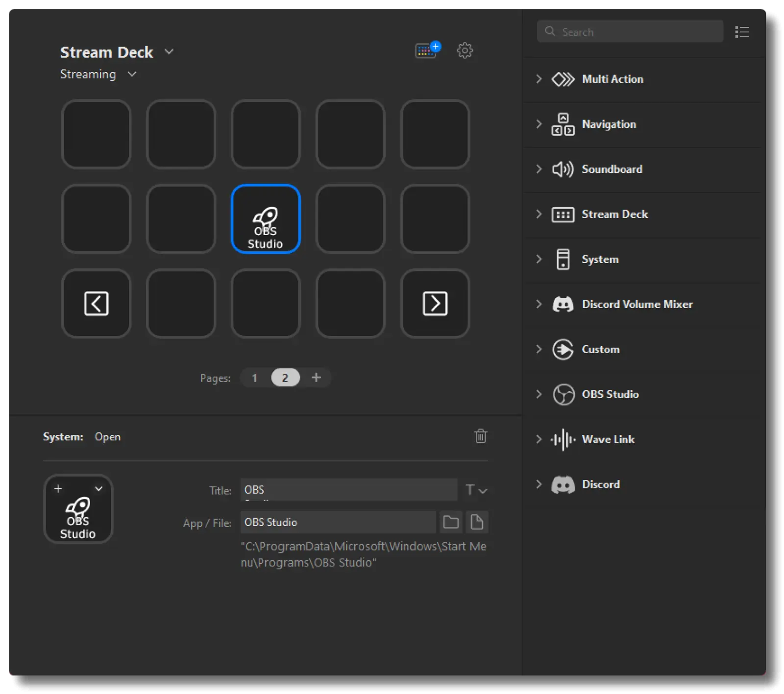
Task: Click the previous page arrow key
Action: tap(96, 303)
